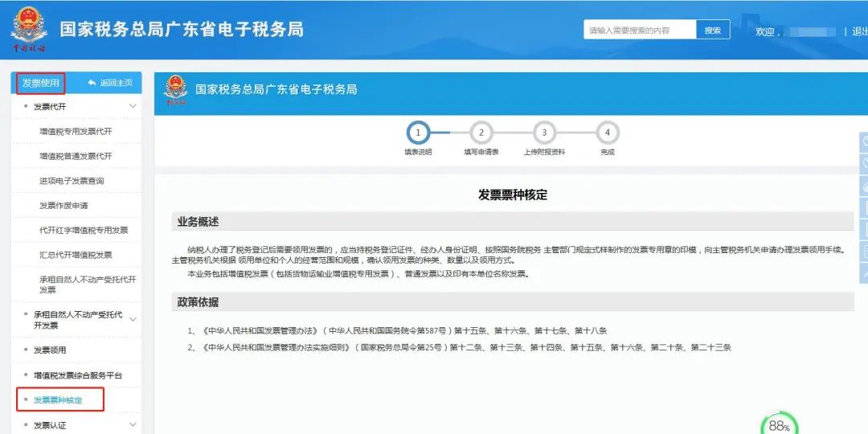Screen dimensions: 868x434
Task: Log out via the 退出 link
Action: tap(859, 31)
